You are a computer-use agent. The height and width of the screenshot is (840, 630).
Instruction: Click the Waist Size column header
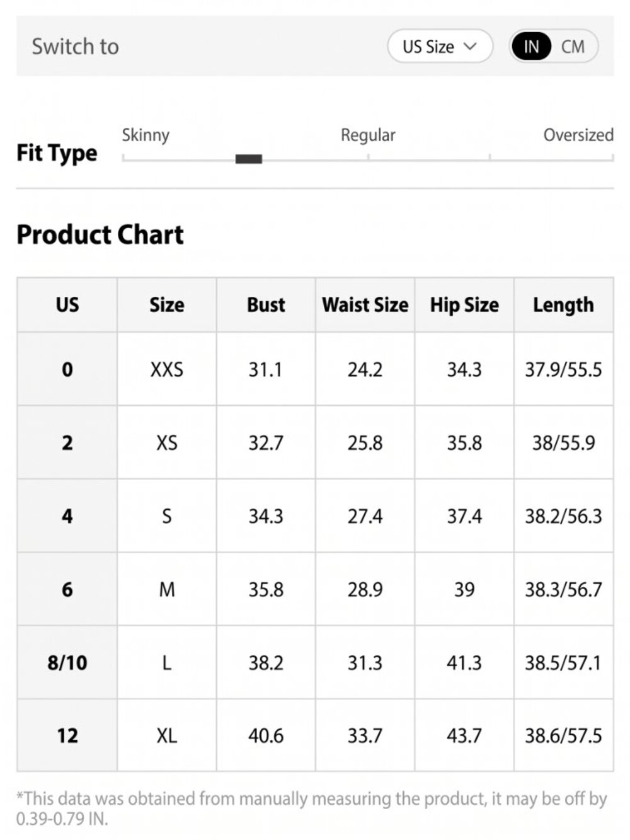[x=365, y=305]
